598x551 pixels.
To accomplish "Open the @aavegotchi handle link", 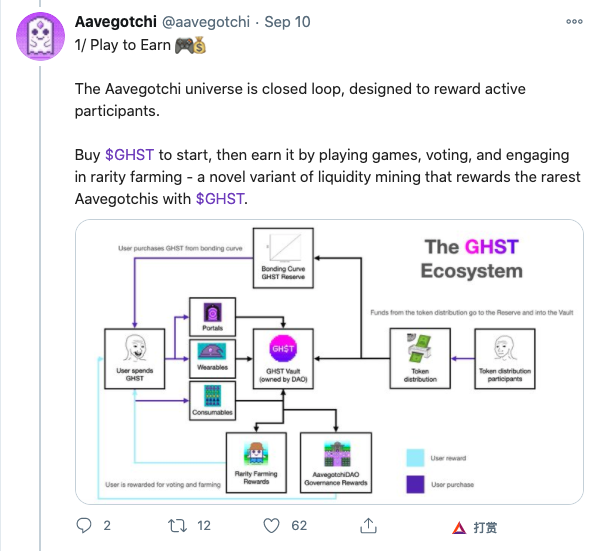I will coord(206,22).
